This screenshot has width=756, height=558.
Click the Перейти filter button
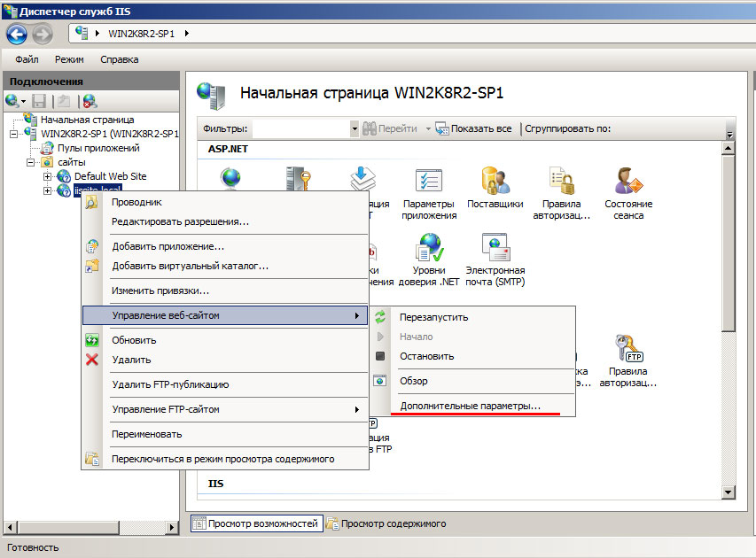[x=390, y=128]
